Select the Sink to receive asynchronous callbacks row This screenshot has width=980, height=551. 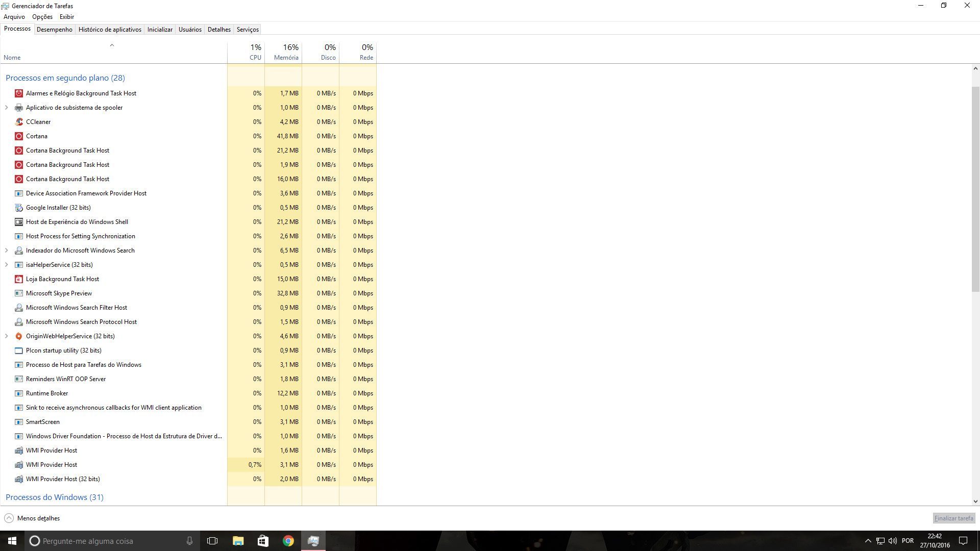[x=188, y=408]
